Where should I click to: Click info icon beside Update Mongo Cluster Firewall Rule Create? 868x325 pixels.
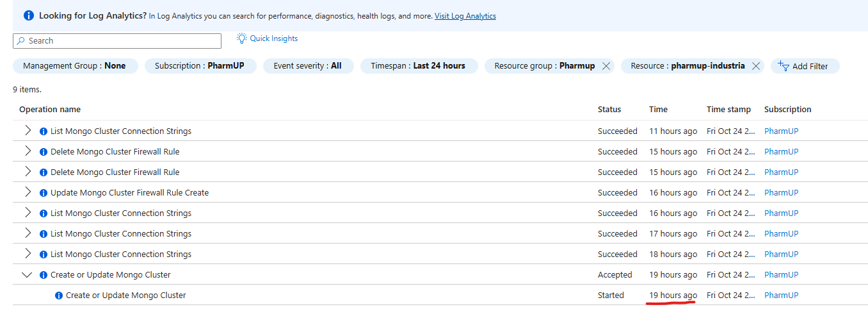(x=44, y=193)
